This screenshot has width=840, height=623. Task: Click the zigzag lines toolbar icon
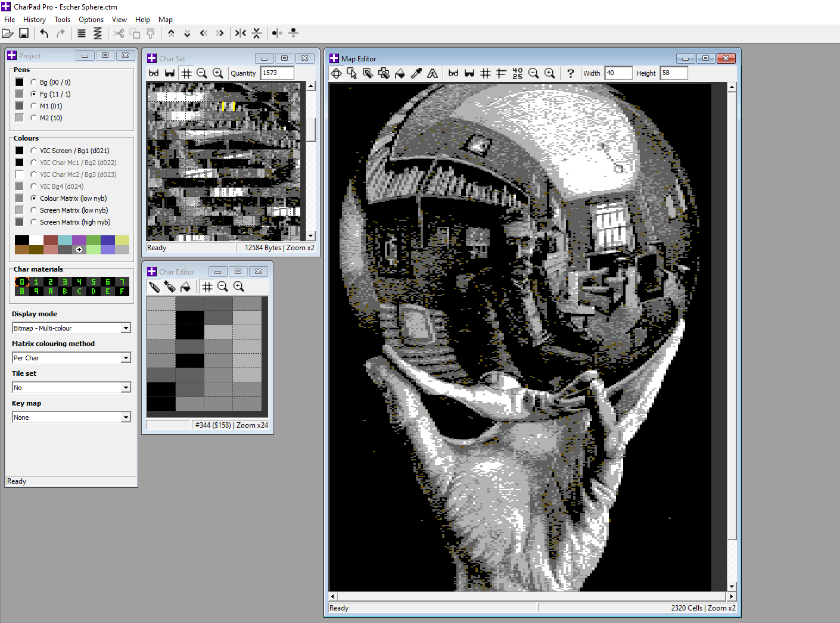pos(98,33)
